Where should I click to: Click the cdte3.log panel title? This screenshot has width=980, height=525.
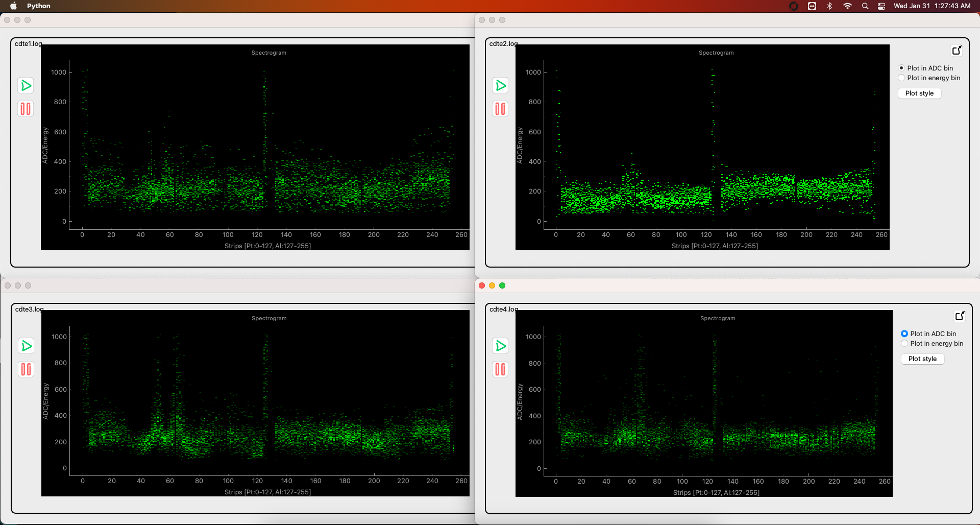click(29, 309)
